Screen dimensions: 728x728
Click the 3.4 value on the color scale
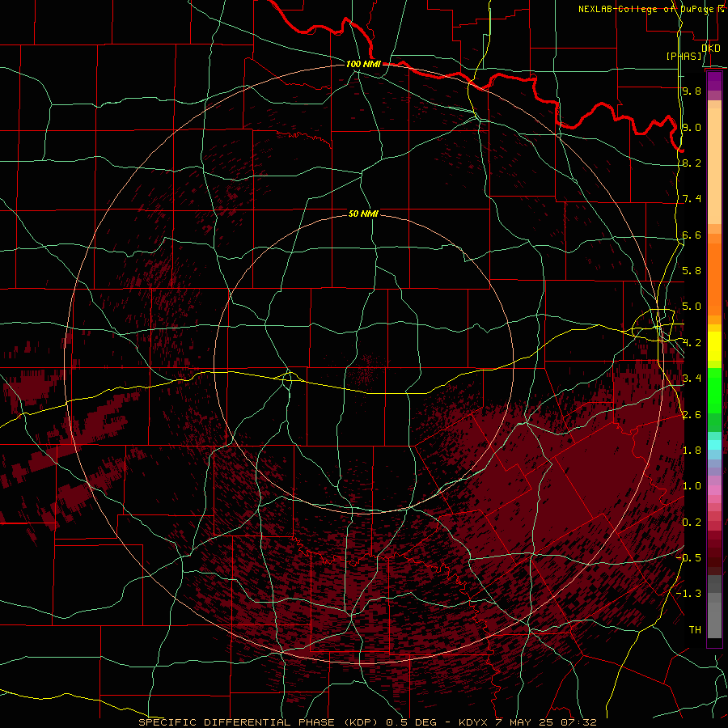point(692,379)
